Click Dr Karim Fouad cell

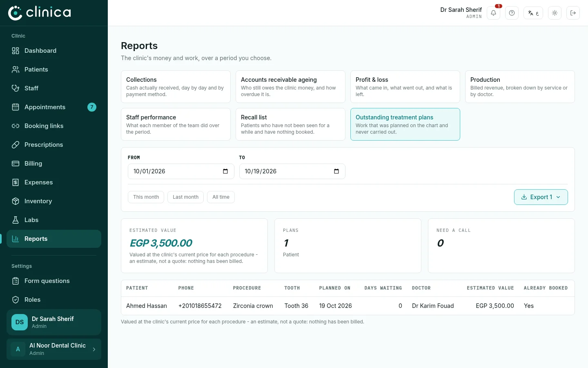click(433, 306)
